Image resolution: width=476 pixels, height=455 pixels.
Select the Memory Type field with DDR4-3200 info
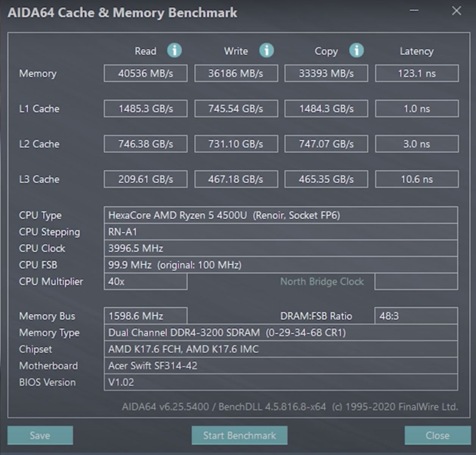[x=280, y=333]
